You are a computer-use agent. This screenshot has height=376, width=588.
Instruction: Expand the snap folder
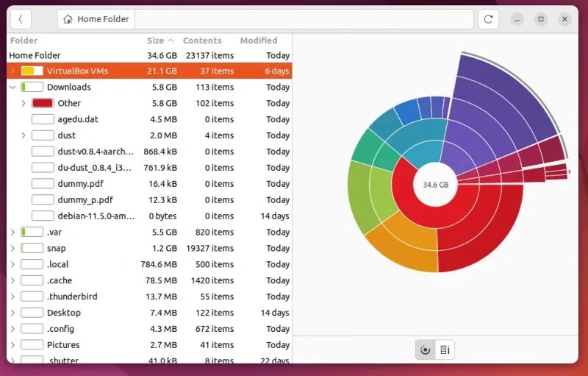(x=13, y=249)
